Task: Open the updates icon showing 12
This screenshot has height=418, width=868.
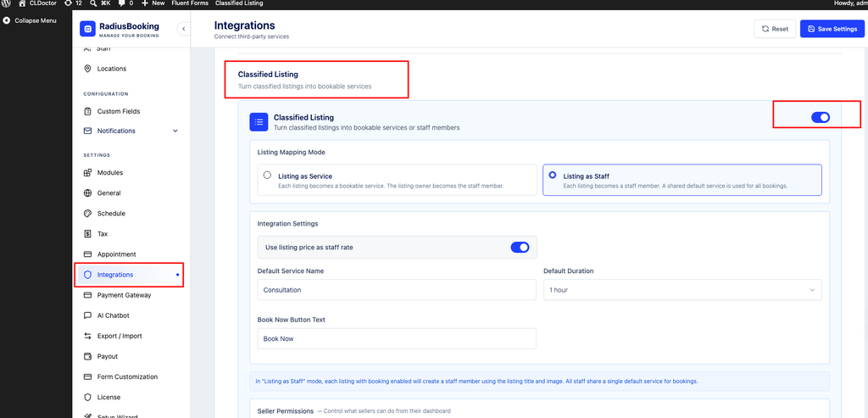Action: (x=68, y=3)
